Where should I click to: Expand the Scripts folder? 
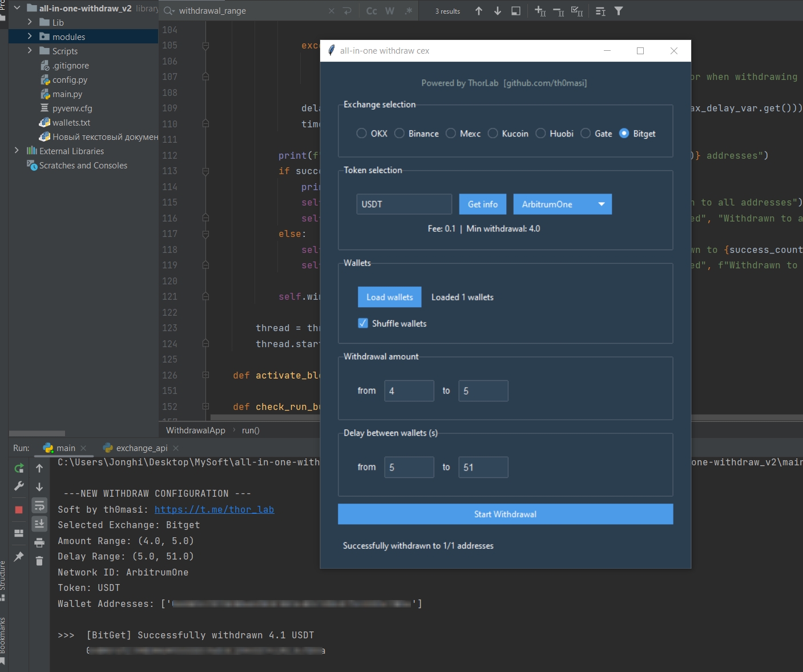[30, 51]
